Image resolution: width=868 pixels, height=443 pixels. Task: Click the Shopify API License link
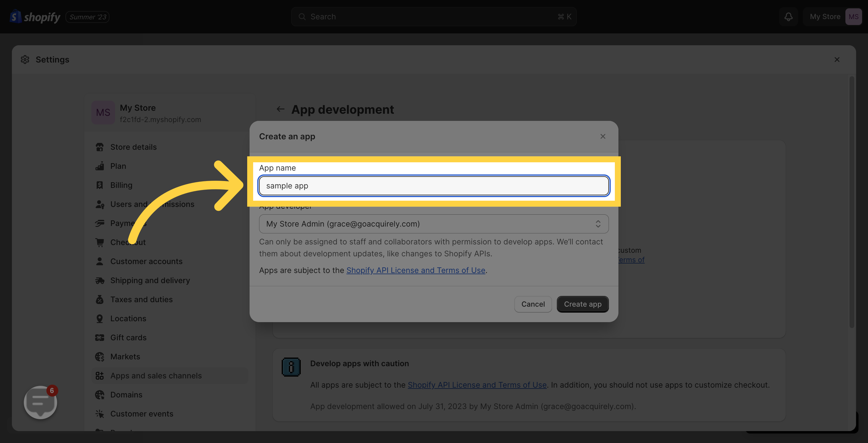click(415, 270)
